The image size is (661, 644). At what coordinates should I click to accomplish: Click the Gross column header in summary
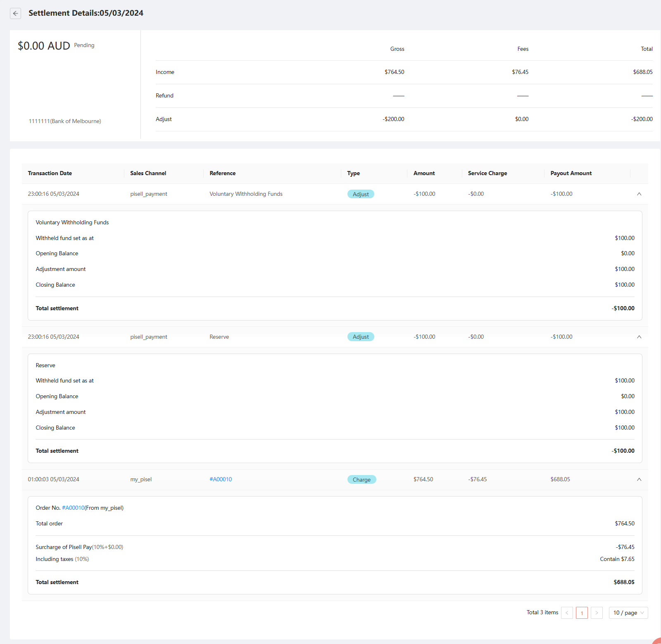[397, 49]
